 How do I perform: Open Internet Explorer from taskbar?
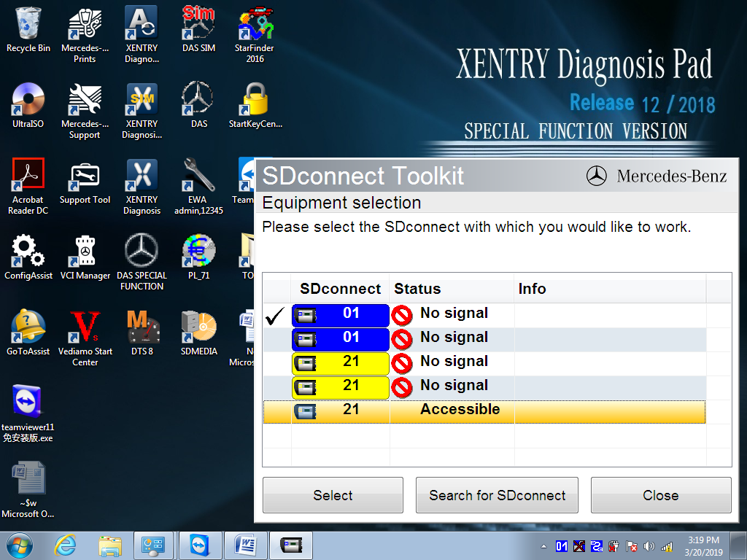click(65, 545)
